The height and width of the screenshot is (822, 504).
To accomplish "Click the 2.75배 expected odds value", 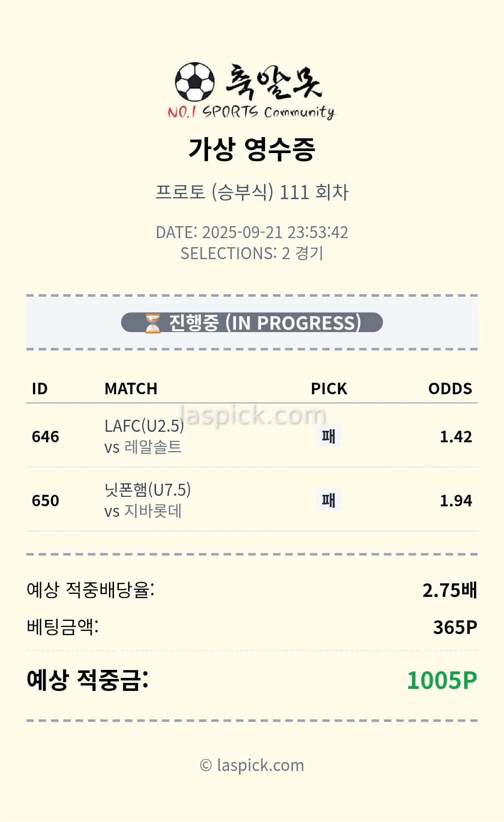I will (x=449, y=590).
